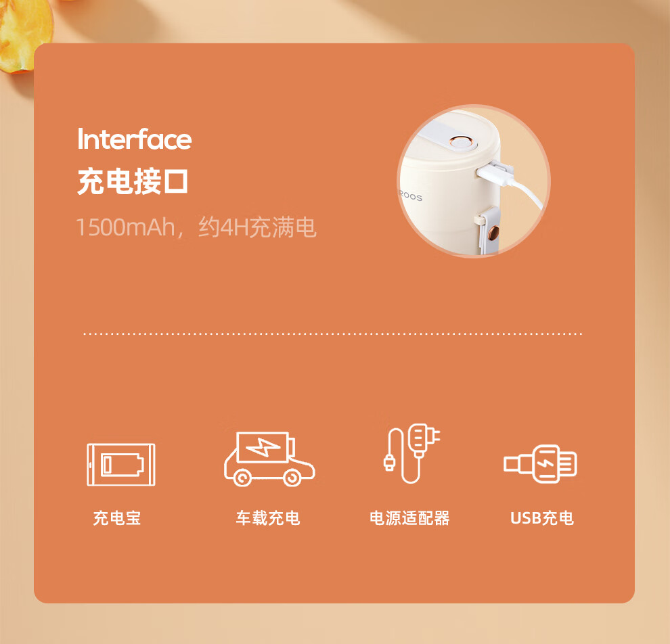This screenshot has height=644, width=670.
Task: Click the lightning bolt on the car
Action: click(263, 447)
